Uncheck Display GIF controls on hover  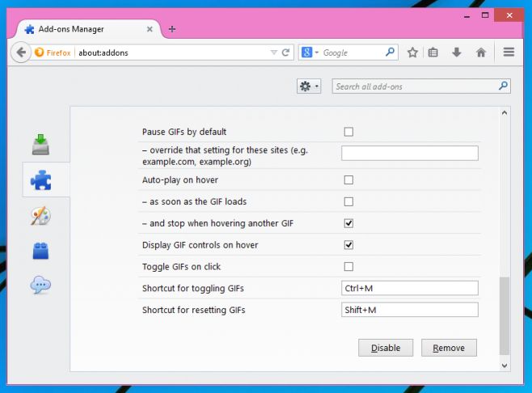[x=348, y=245]
